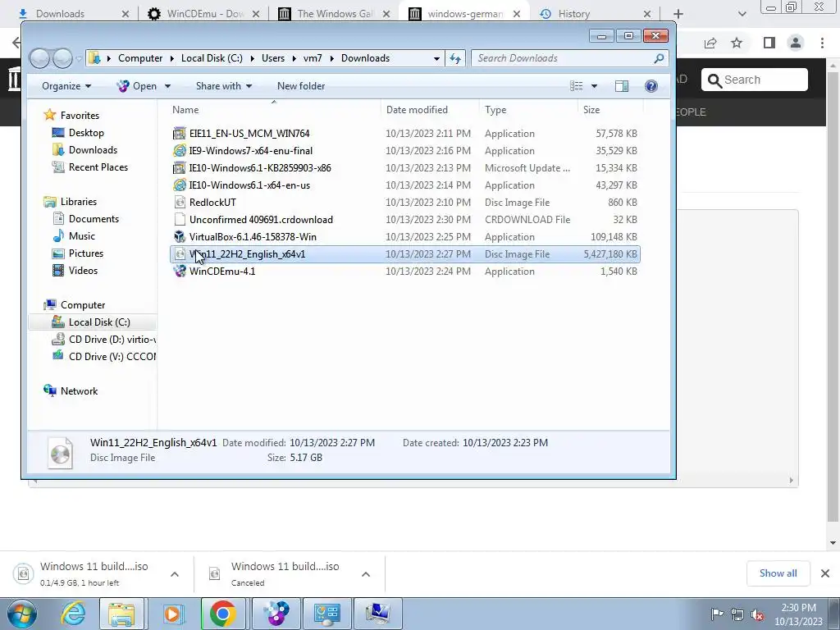Click Local Disk (C:) in address breadcrumb
840x630 pixels.
pyautogui.click(x=212, y=58)
